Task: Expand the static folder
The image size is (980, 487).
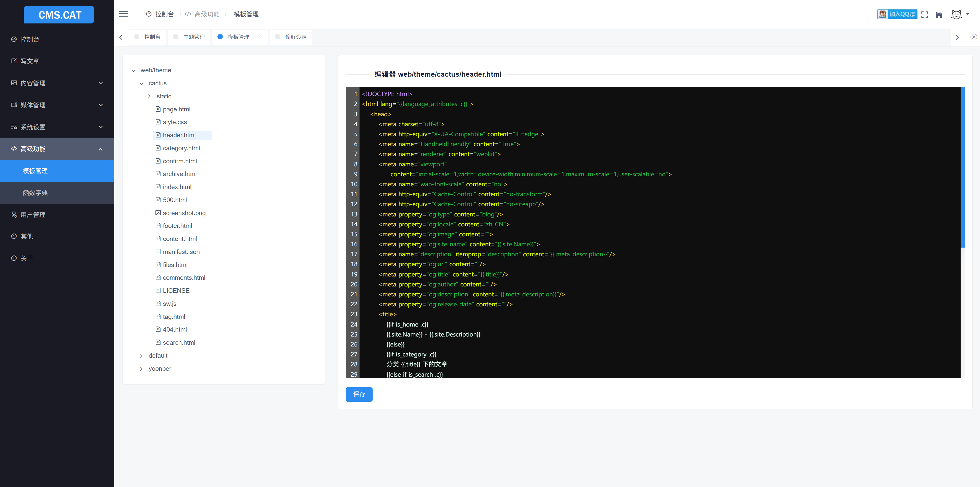Action: pos(150,96)
